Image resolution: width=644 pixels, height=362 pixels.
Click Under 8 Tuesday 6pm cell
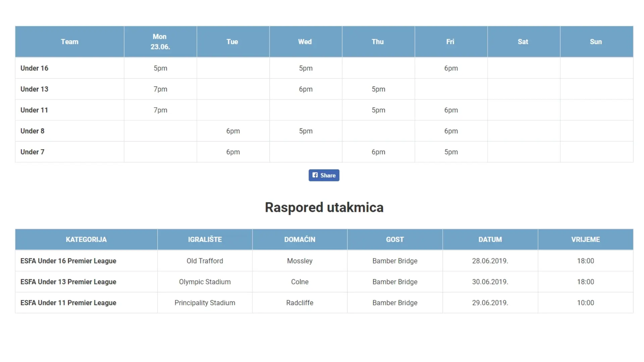pyautogui.click(x=233, y=131)
